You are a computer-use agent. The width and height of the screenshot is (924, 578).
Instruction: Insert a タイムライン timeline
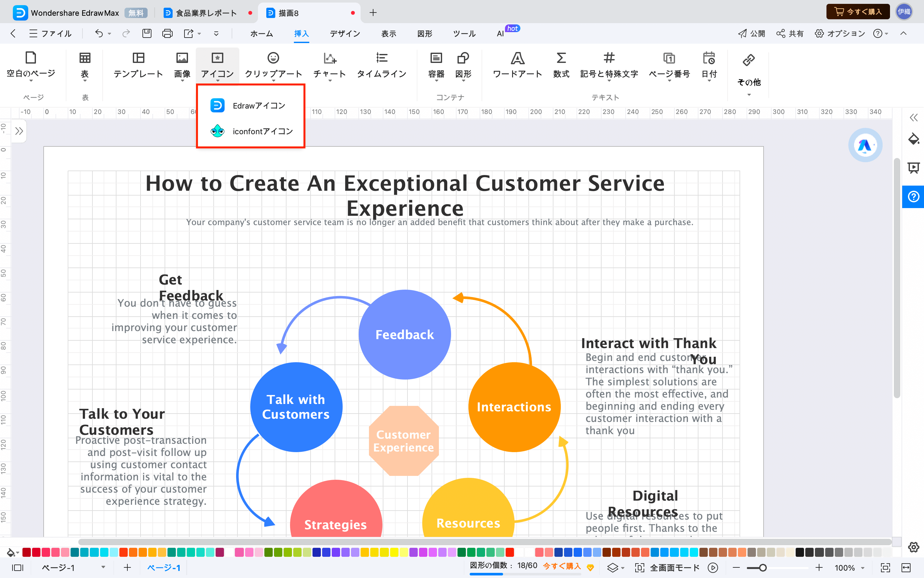[x=381, y=66]
